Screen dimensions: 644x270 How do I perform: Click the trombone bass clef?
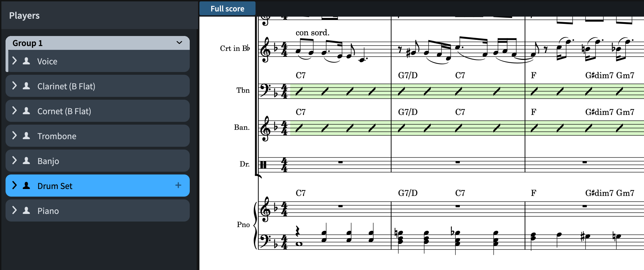pyautogui.click(x=266, y=90)
